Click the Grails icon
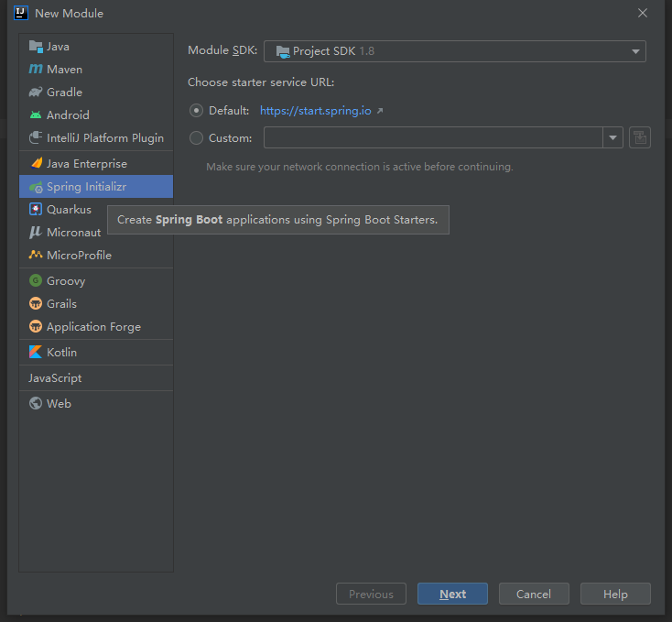The width and height of the screenshot is (672, 622). click(36, 303)
